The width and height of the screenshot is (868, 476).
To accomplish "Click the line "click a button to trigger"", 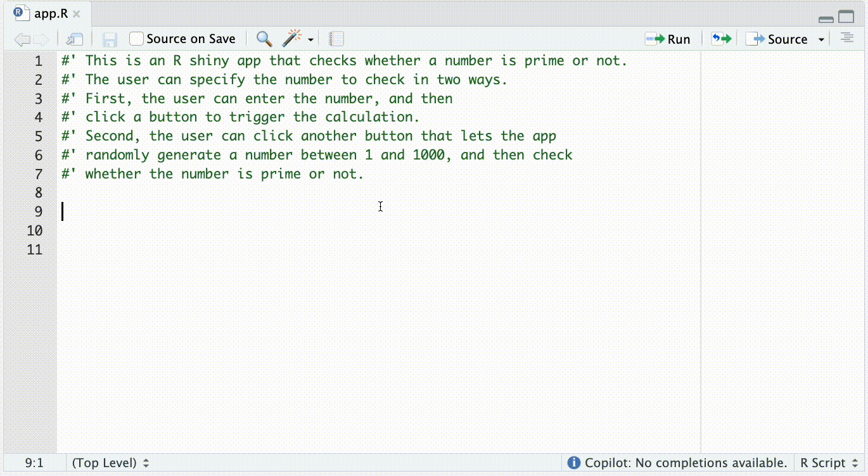I will coord(241,117).
